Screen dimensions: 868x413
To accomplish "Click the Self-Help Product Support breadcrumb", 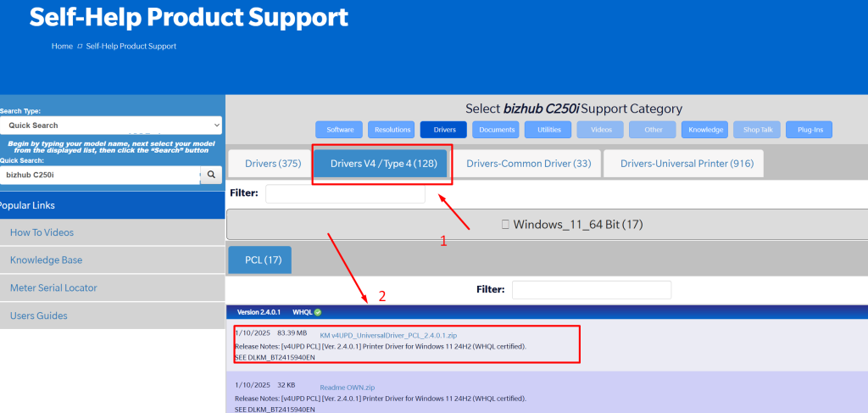I will (131, 47).
